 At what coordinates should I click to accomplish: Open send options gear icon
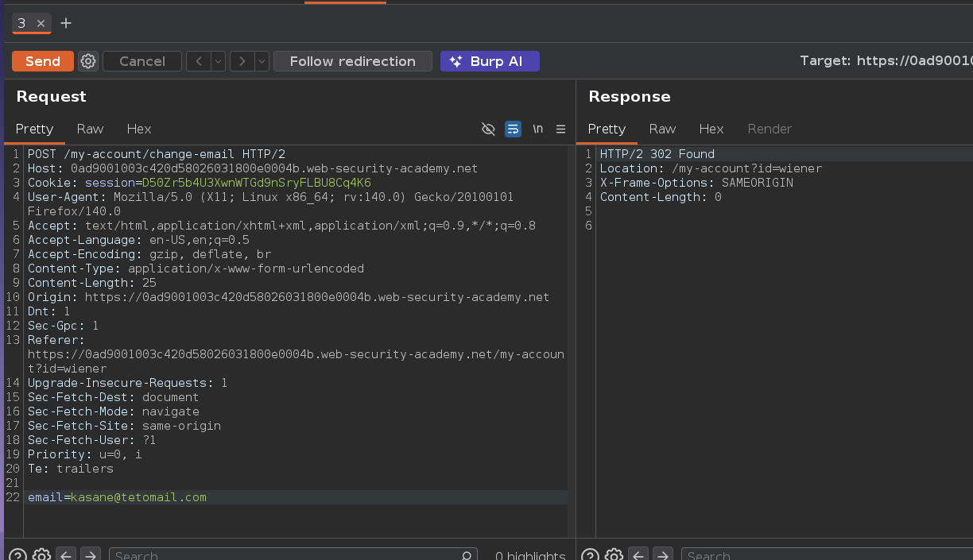click(88, 61)
